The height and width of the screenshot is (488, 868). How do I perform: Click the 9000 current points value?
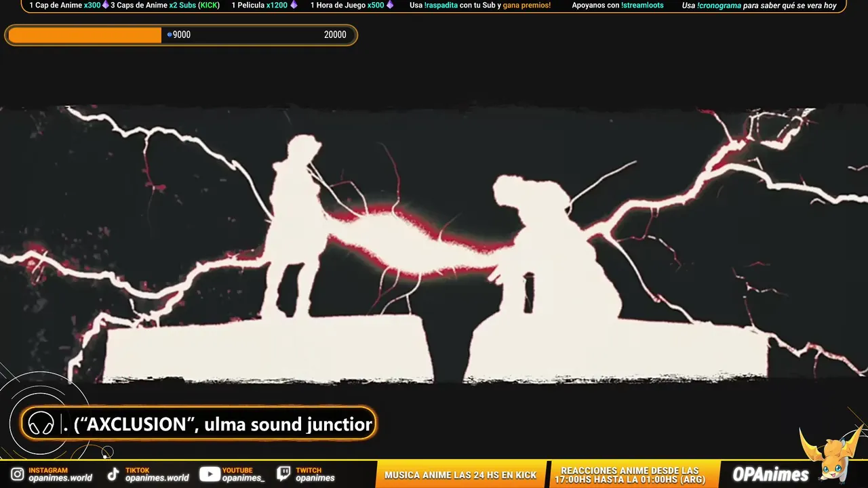point(182,35)
